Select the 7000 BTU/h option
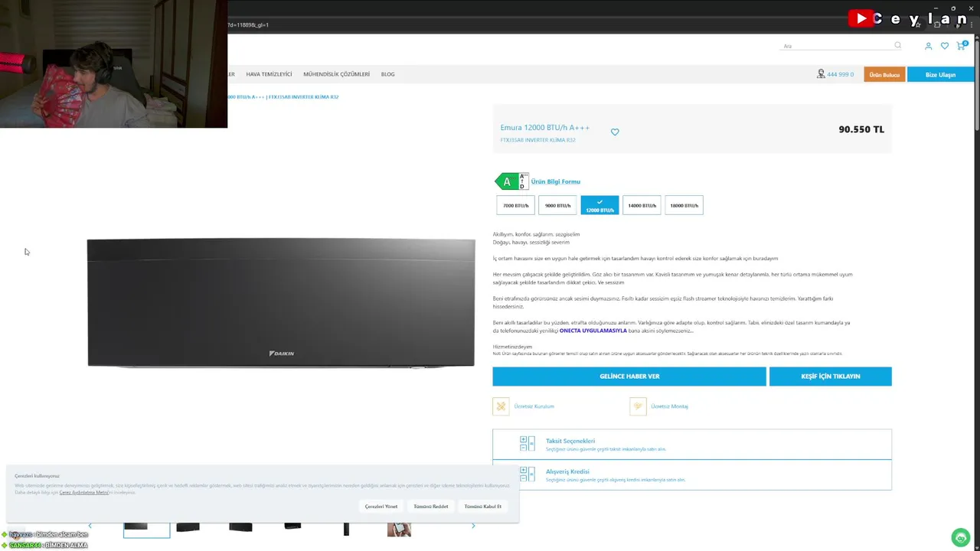 (x=516, y=205)
